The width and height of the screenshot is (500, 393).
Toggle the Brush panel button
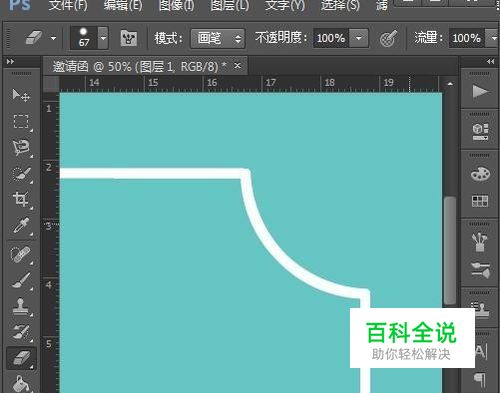(129, 38)
